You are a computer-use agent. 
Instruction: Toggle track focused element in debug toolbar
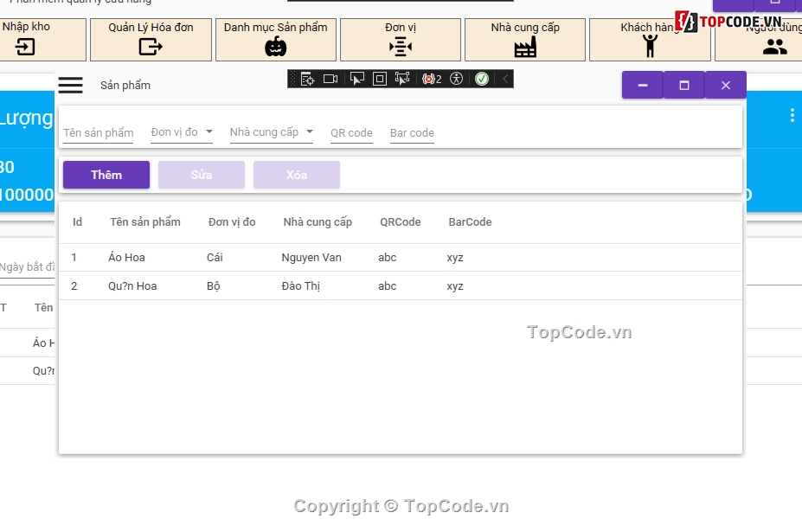(x=402, y=79)
